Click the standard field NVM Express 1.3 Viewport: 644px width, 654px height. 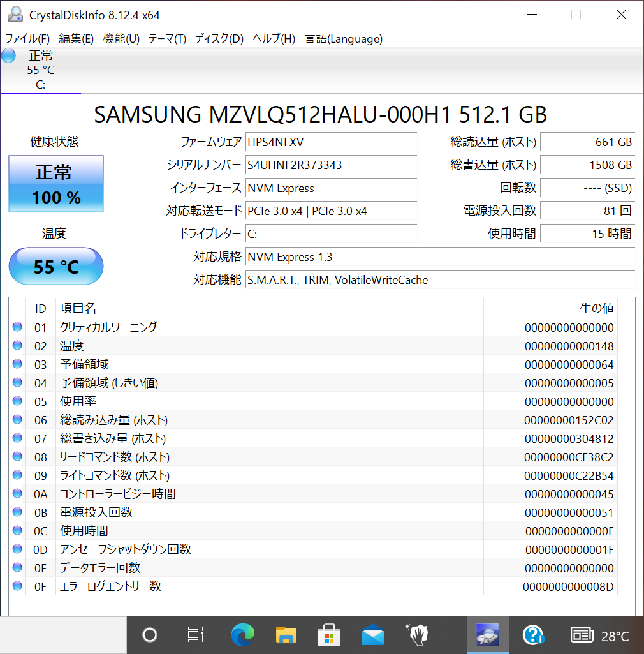pos(441,256)
